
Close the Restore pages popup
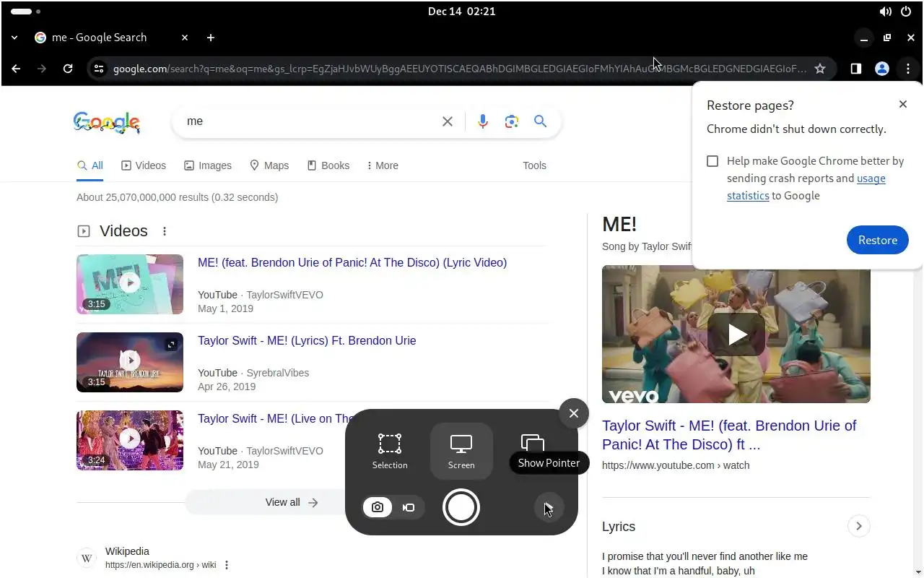coord(903,104)
